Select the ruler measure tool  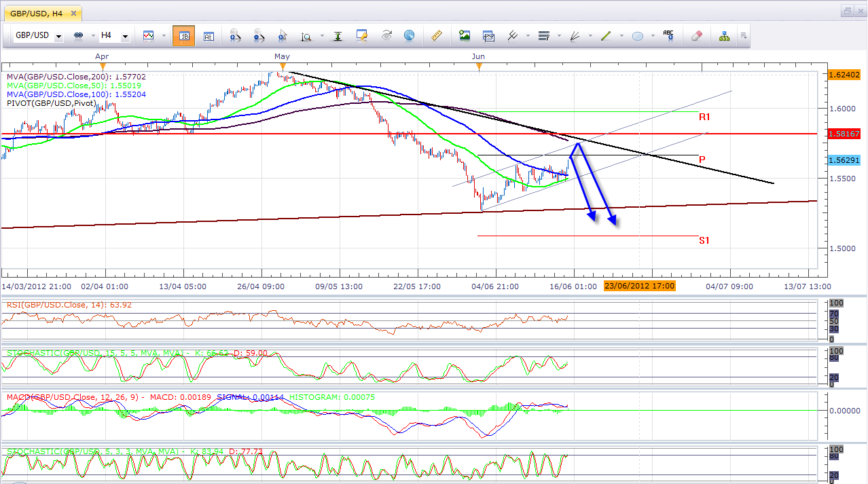(437, 35)
